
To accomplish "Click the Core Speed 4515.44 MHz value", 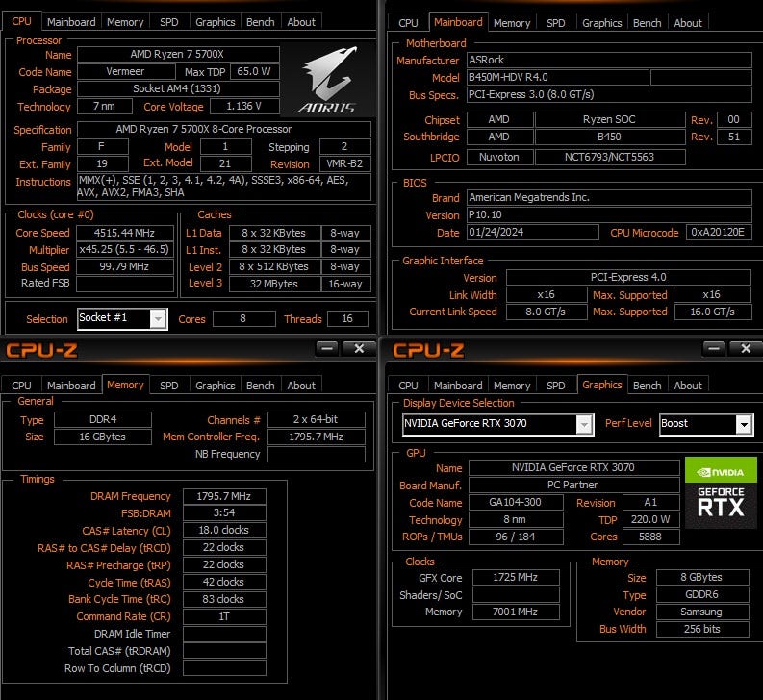I will (124, 233).
